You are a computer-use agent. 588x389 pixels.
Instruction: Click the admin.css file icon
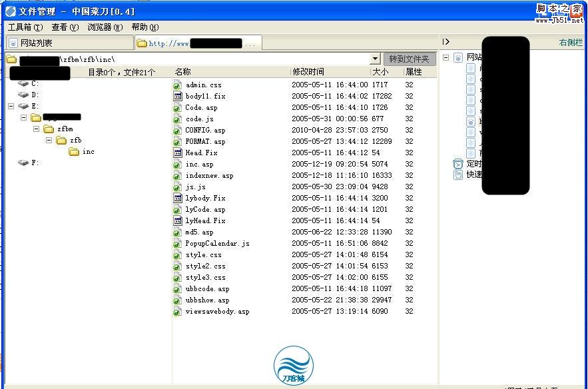[177, 85]
